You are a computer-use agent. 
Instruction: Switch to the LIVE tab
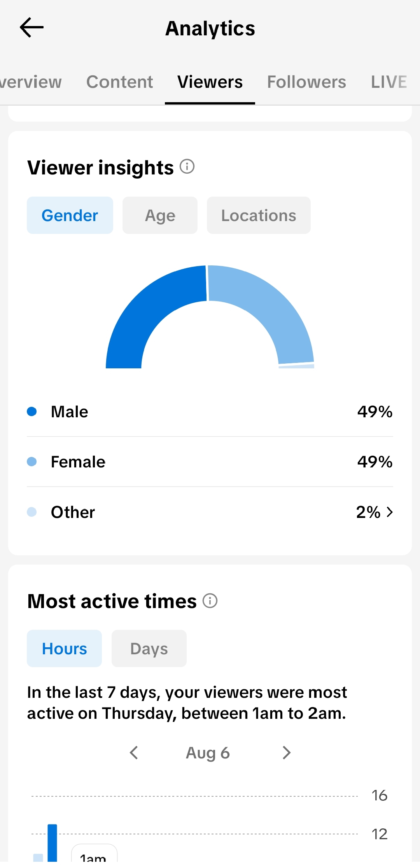tap(389, 82)
